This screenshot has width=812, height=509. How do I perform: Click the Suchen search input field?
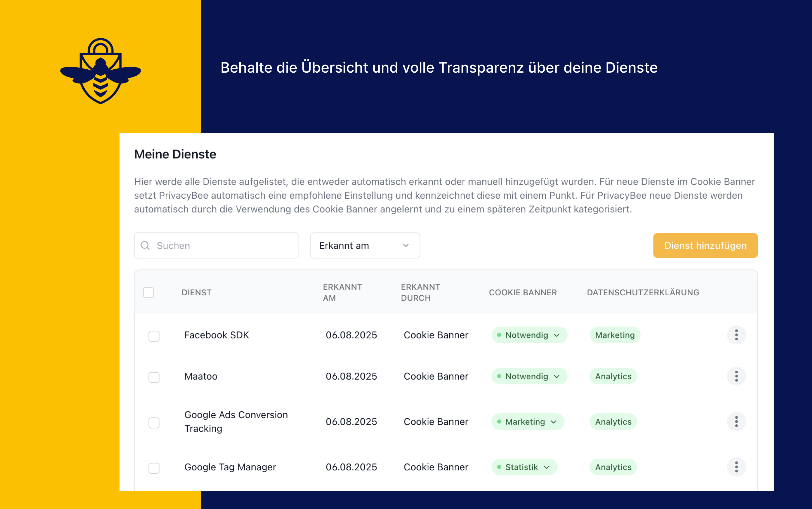pos(217,245)
